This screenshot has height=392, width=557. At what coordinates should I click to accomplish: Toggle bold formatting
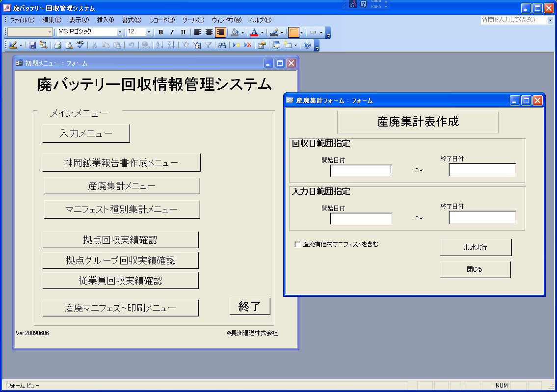pos(160,32)
